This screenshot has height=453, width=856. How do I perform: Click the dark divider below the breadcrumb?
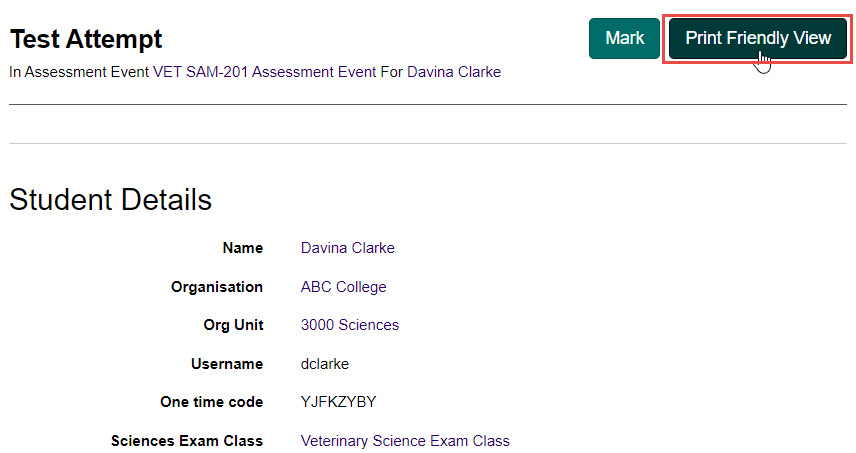pyautogui.click(x=428, y=104)
